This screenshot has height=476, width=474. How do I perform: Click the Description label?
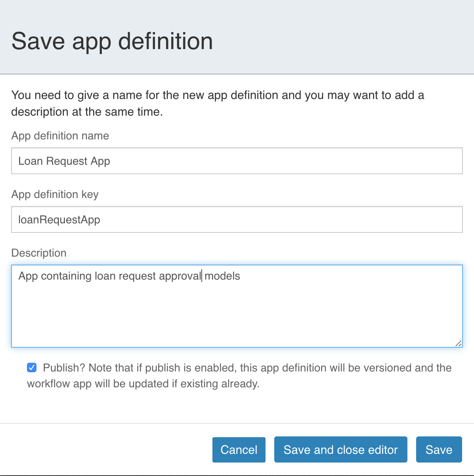point(39,253)
